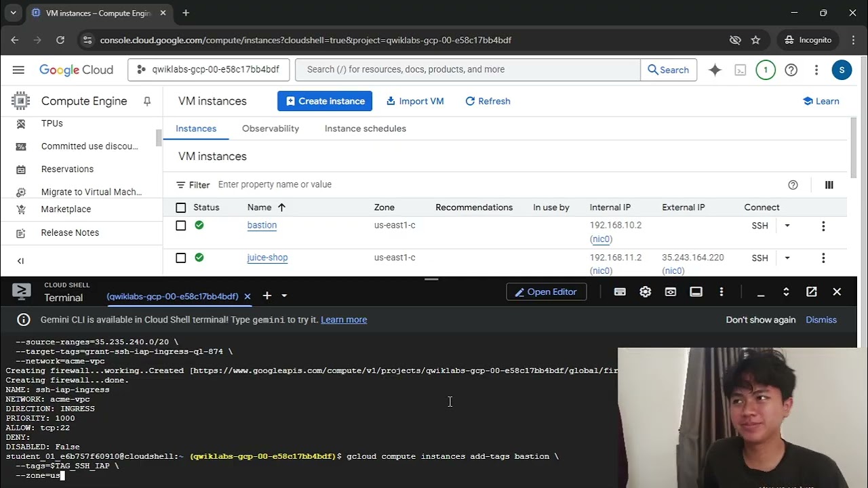Reload the browser page

[60, 40]
